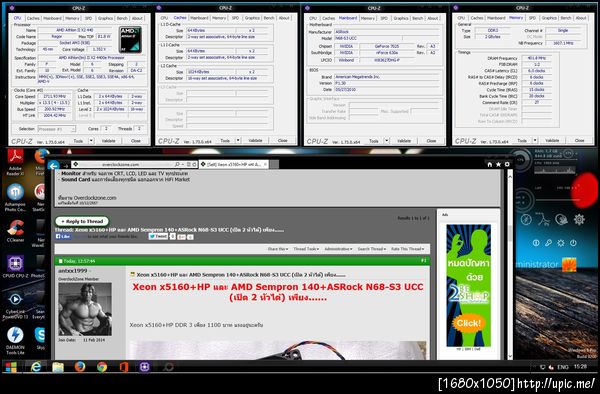Click antxx1999 username link
The height and width of the screenshot is (394, 600).
(73, 270)
